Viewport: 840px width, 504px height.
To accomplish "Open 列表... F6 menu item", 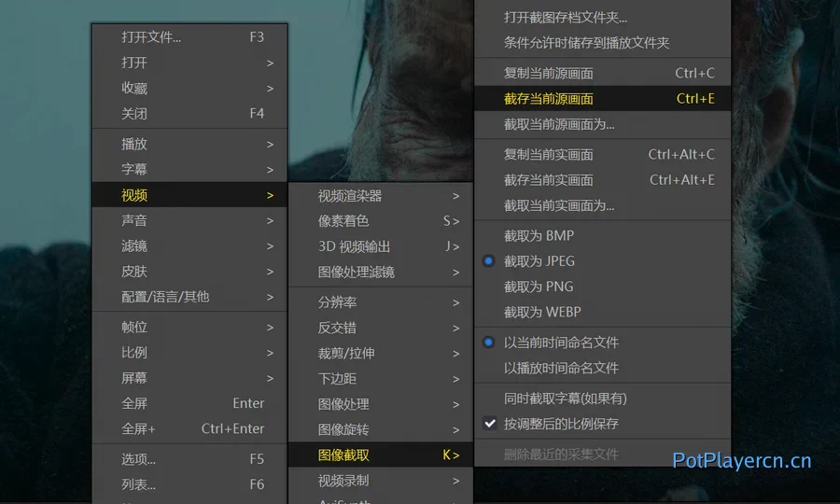I will click(x=189, y=484).
